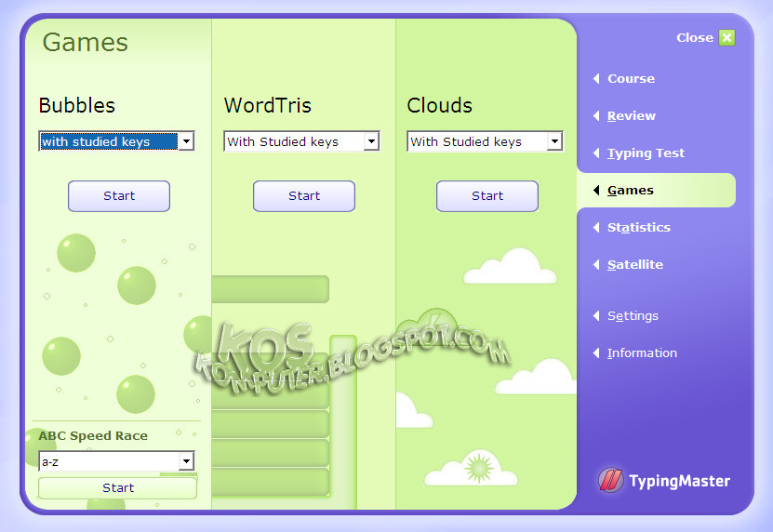Open Settings from the sidebar
Image resolution: width=773 pixels, height=532 pixels.
(633, 316)
